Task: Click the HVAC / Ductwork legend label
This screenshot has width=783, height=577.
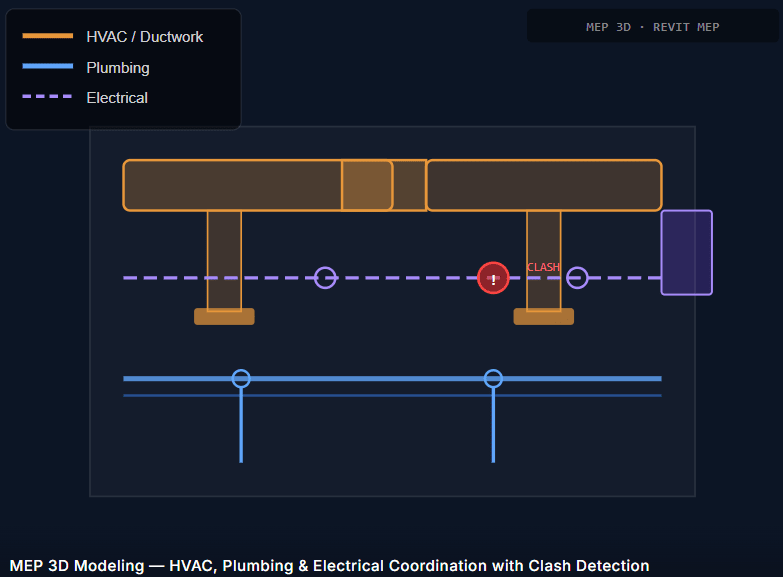Action: click(x=144, y=36)
